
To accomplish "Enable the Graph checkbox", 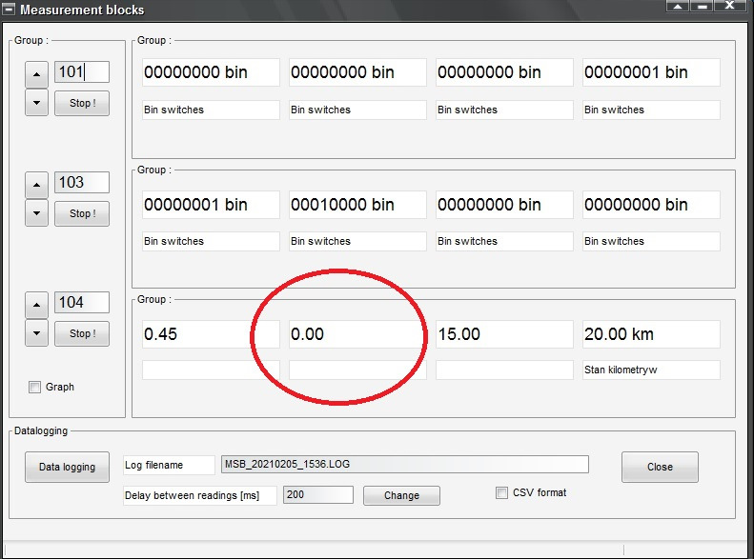I will (34, 387).
